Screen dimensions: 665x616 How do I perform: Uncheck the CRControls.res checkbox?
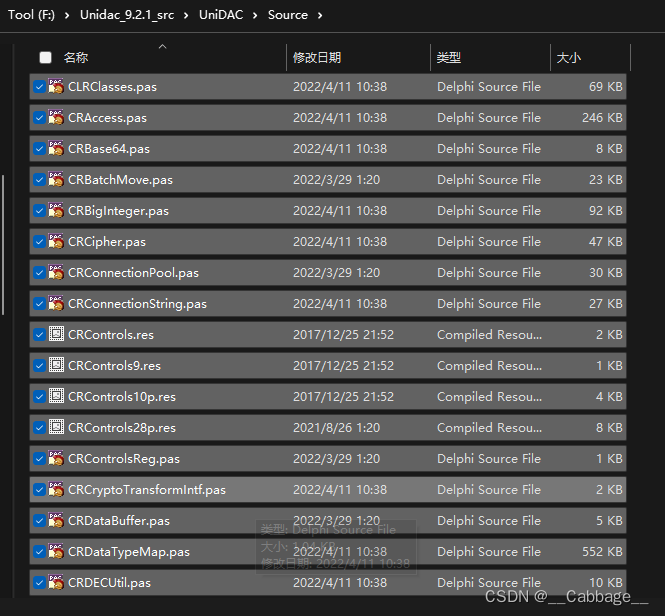tap(39, 334)
